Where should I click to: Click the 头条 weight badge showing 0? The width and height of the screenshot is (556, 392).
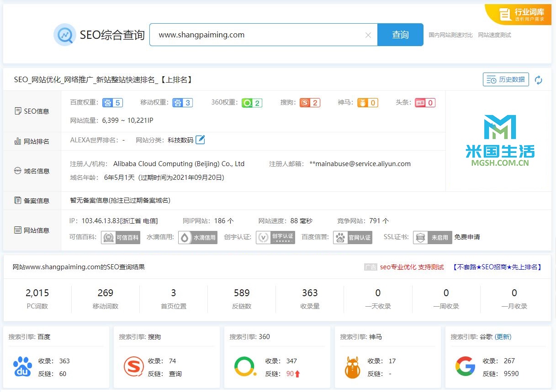[x=425, y=103]
